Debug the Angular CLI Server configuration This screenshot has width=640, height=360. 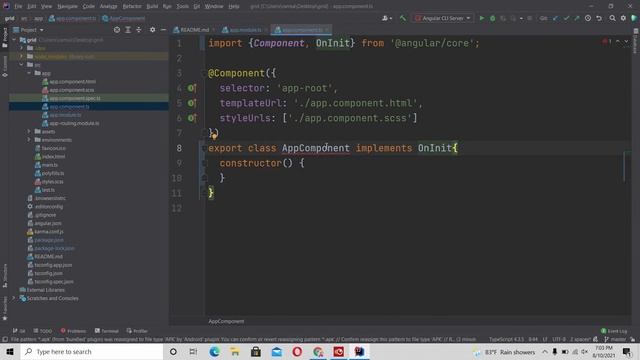click(492, 18)
